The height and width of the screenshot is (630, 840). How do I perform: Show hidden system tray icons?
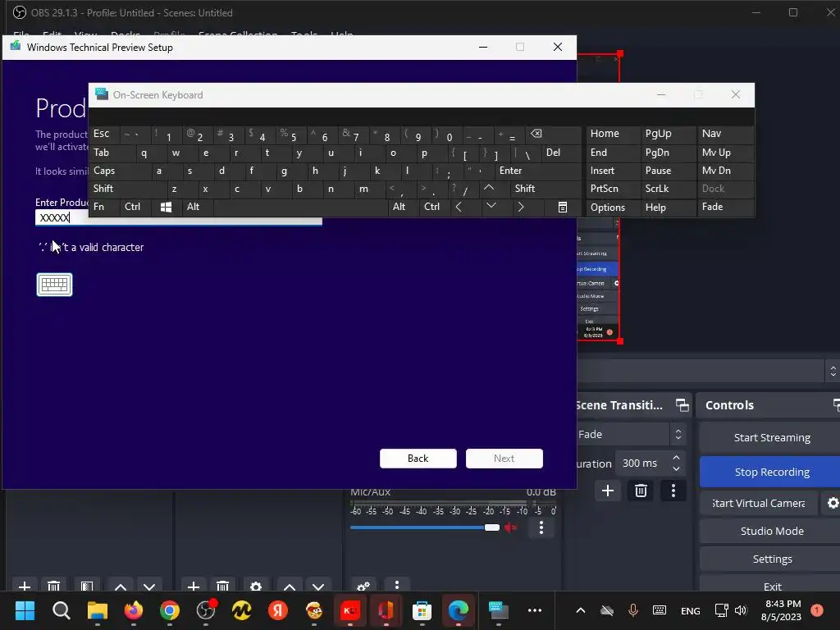580,610
